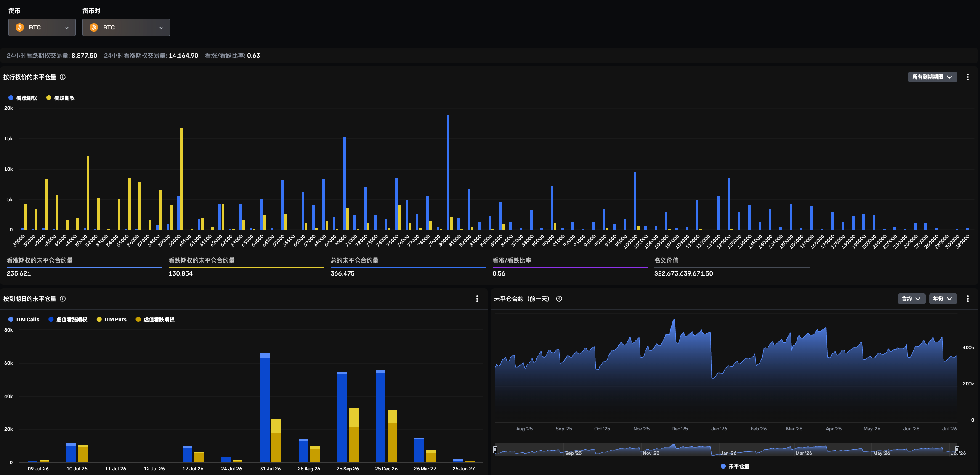Open three-dot menu of open interest history chart

[x=968, y=299]
